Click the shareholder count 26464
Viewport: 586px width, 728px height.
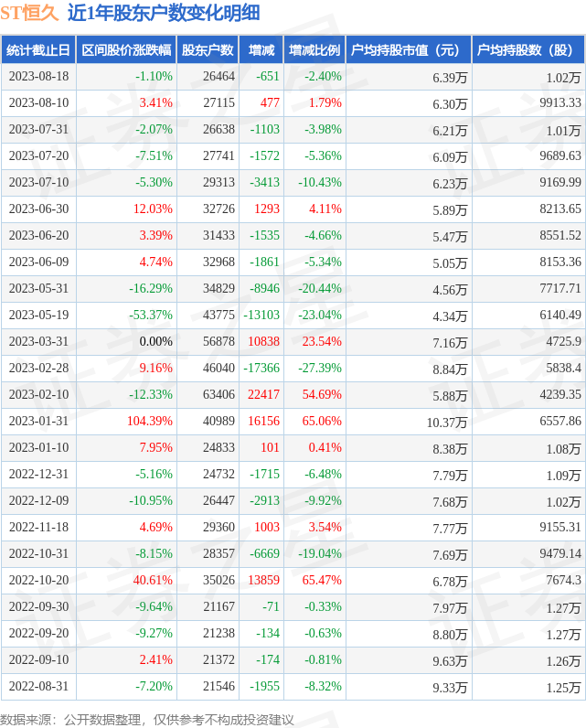pos(219,76)
